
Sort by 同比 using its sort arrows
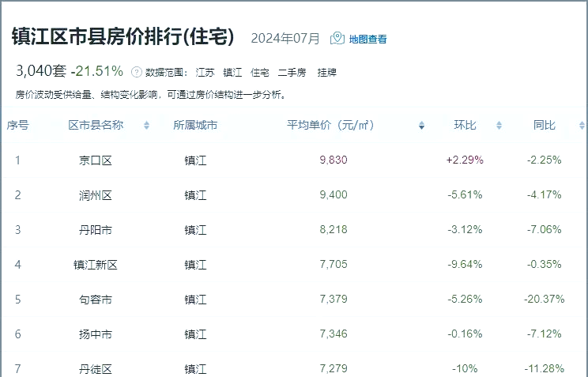[582, 126]
